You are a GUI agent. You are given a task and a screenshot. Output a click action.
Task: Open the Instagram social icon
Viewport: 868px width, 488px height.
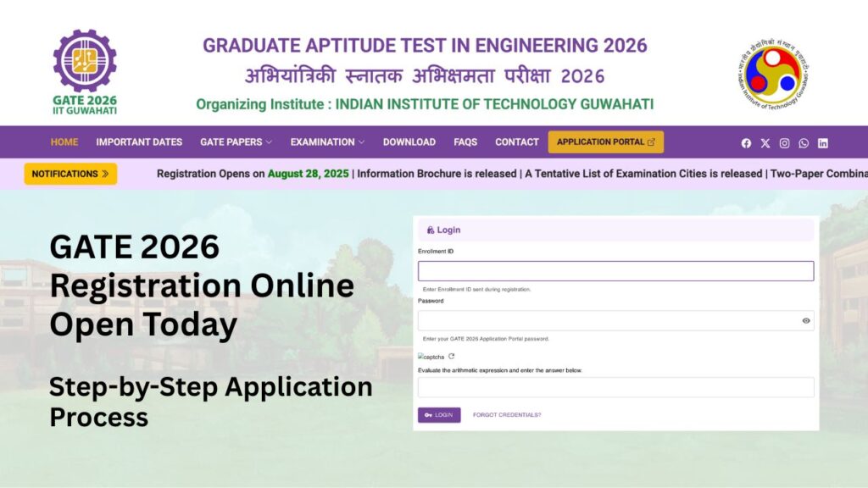[x=784, y=143]
